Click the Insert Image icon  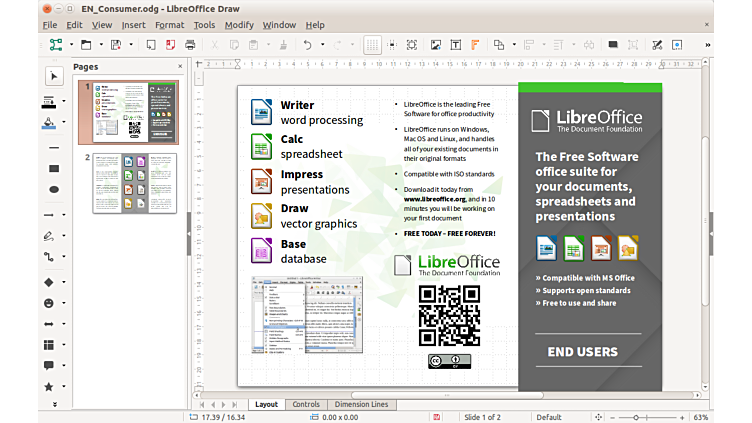pos(436,45)
